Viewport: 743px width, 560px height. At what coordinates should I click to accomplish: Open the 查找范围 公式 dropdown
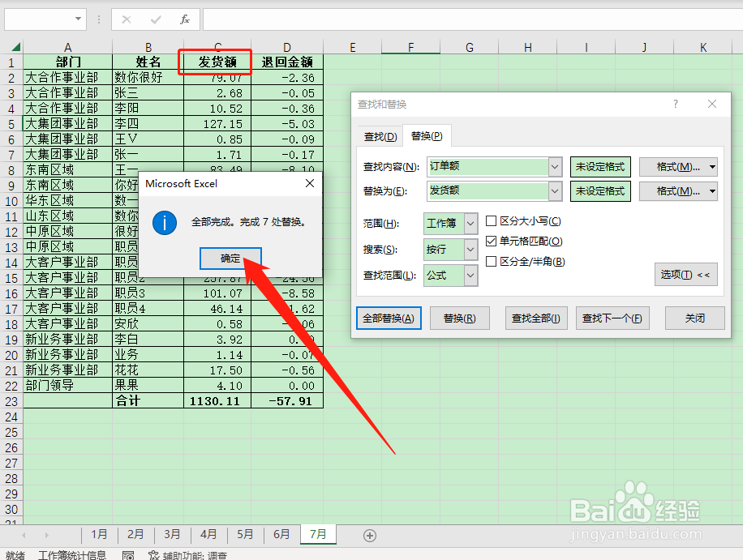[x=470, y=276]
